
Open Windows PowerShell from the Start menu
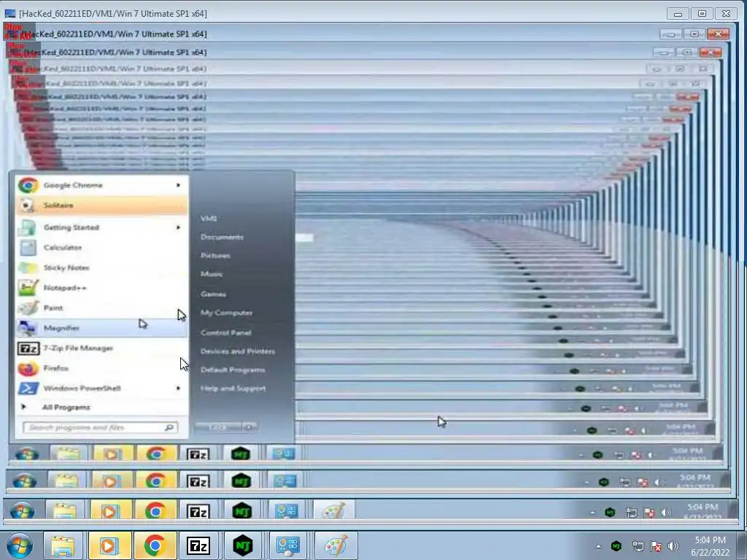click(x=101, y=388)
